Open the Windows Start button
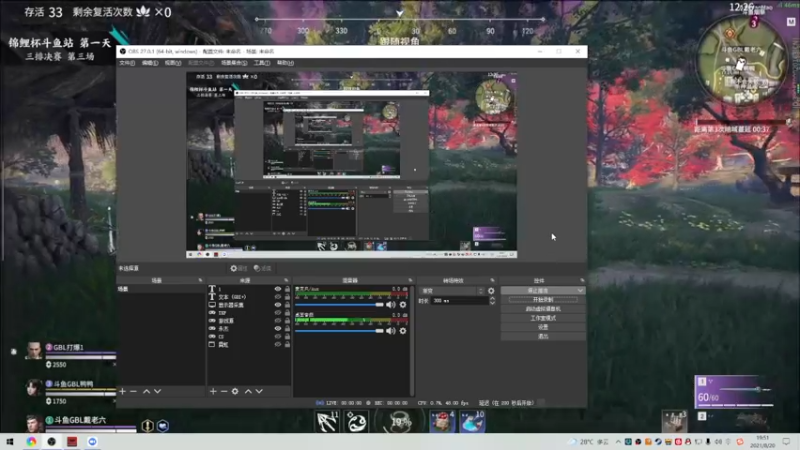The image size is (800, 450). click(x=10, y=441)
